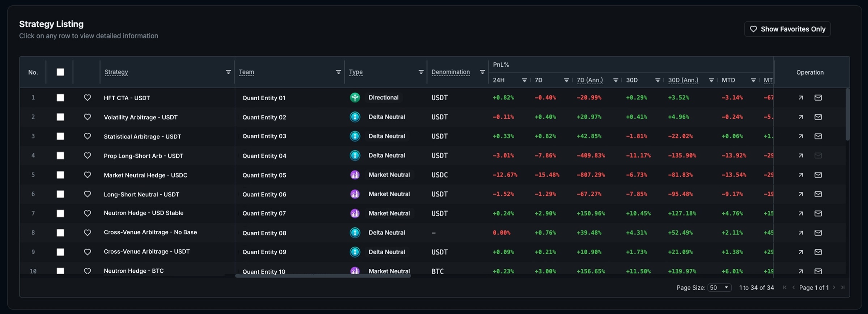The image size is (868, 314).
Task: Open details arrow for Quant Entity 03 row
Action: (x=801, y=136)
